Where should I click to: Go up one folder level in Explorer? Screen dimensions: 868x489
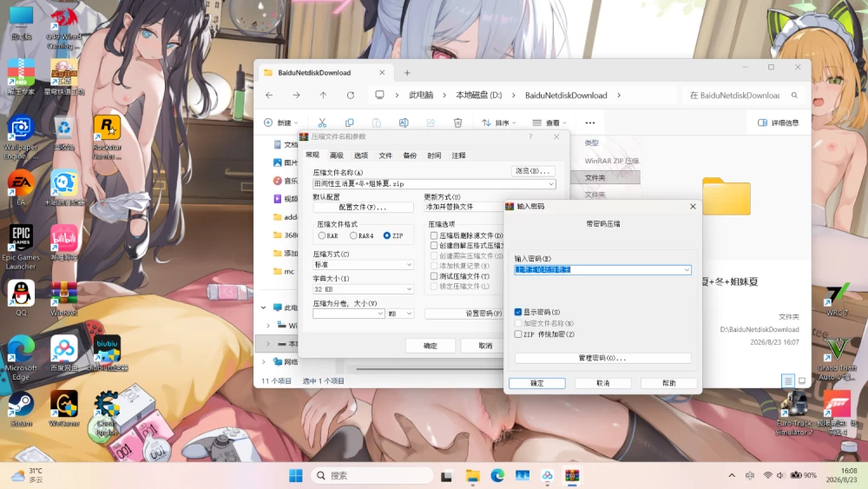pos(323,96)
